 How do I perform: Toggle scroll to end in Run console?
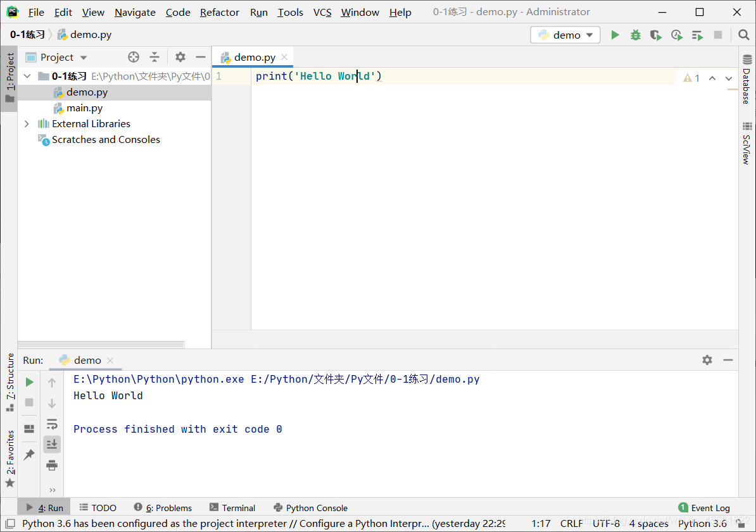point(52,444)
